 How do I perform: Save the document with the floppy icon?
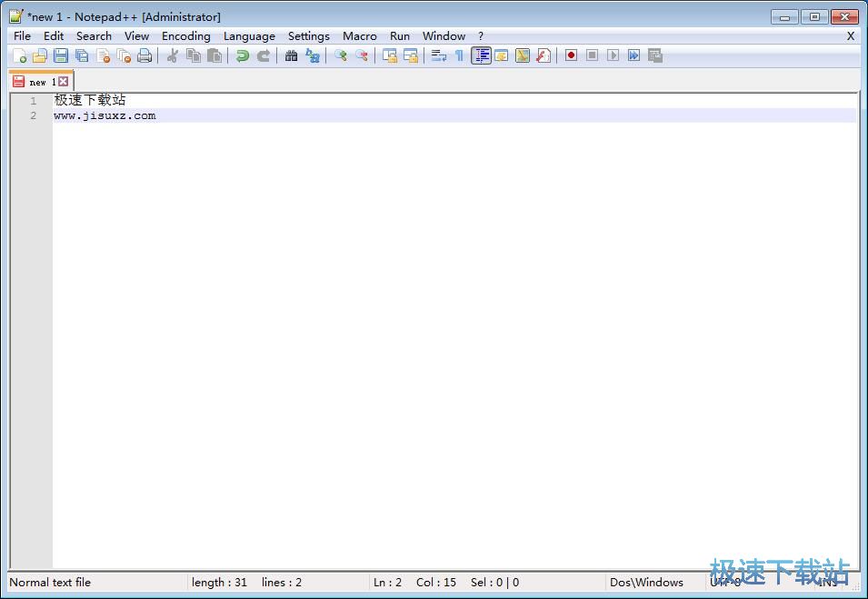(60, 55)
